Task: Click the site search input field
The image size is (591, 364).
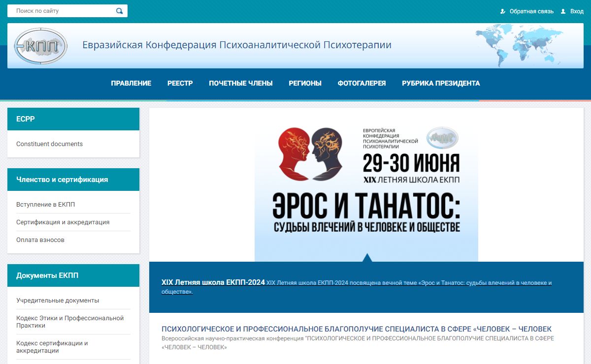Action: click(67, 11)
